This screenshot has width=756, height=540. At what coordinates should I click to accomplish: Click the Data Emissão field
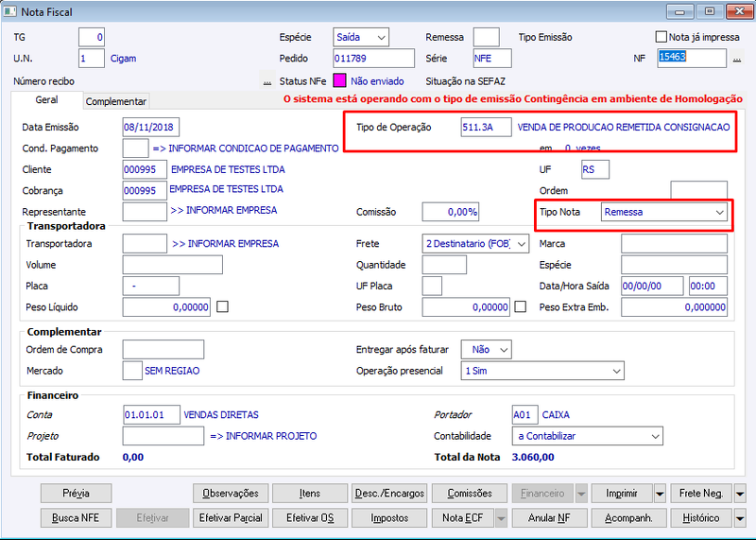click(x=151, y=128)
